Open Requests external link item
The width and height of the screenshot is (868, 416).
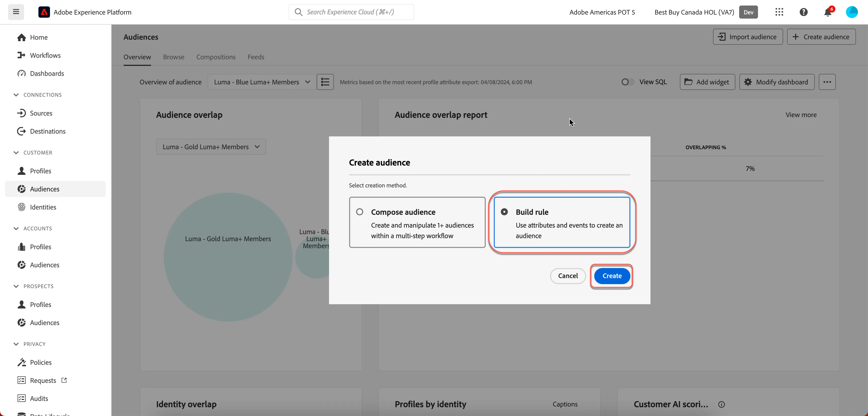coord(43,380)
